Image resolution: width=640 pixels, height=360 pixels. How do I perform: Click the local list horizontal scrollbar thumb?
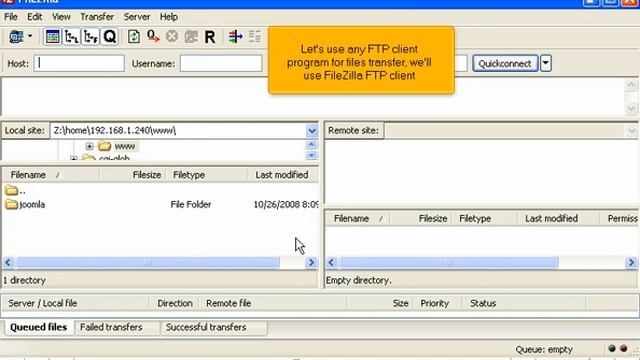click(148, 262)
